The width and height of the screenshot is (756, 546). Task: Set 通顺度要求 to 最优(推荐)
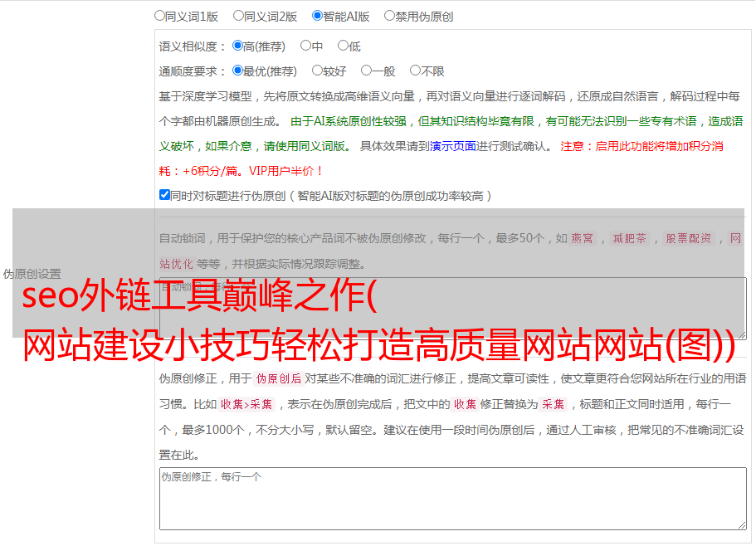pos(237,71)
